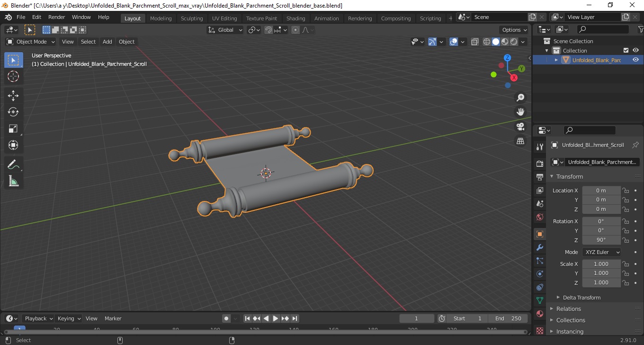Activate the Move tool
The image size is (644, 345).
[x=13, y=96]
